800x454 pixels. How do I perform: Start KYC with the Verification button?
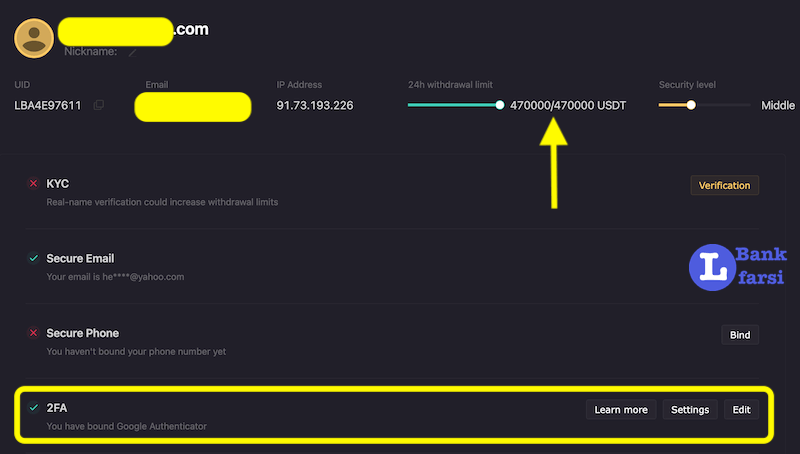pyautogui.click(x=725, y=185)
